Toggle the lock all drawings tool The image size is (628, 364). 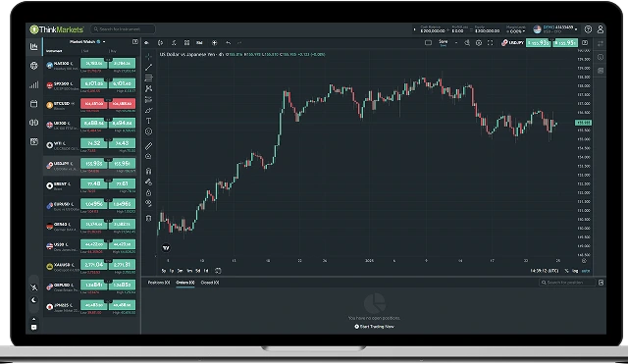click(x=148, y=192)
